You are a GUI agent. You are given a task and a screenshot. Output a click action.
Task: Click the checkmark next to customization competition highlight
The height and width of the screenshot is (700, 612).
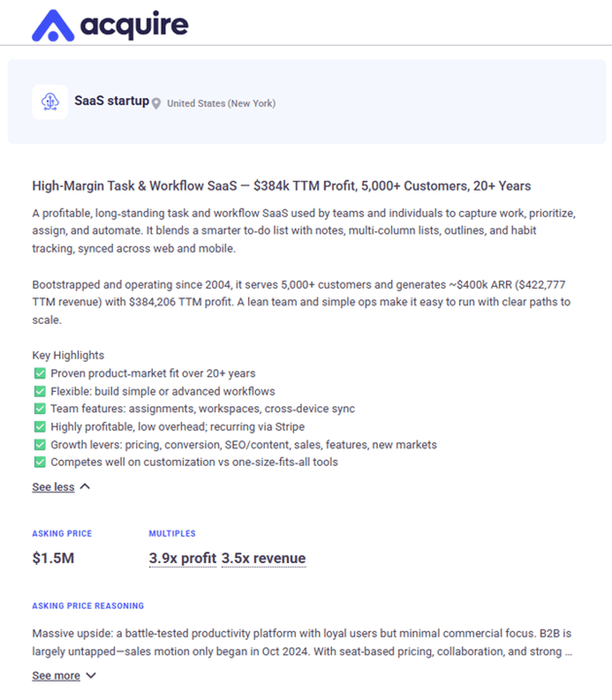(40, 462)
